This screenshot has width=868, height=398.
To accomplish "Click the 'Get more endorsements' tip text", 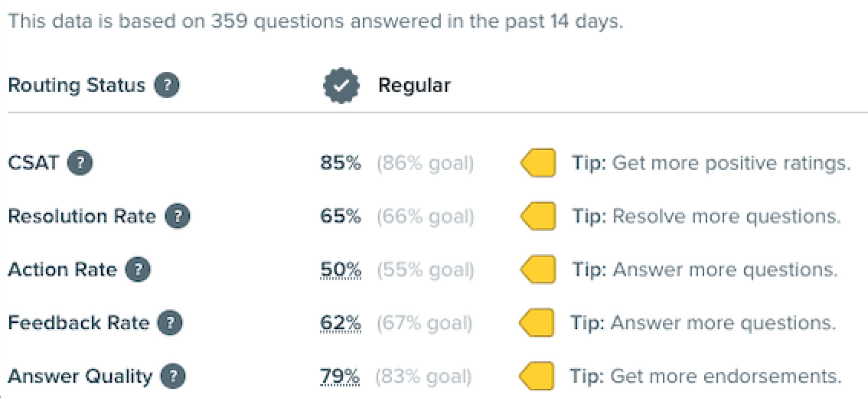I will pos(705,377).
